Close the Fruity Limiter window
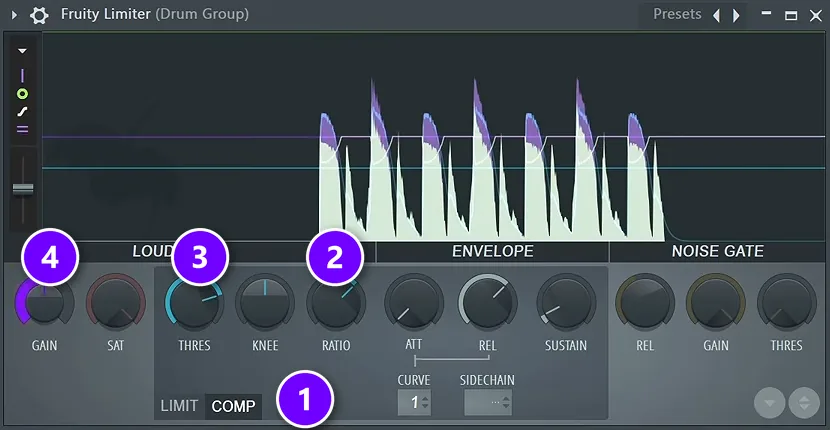 click(x=816, y=15)
